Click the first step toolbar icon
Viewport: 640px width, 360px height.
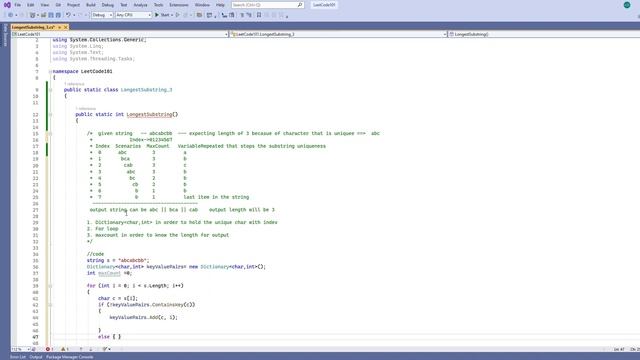224,15
